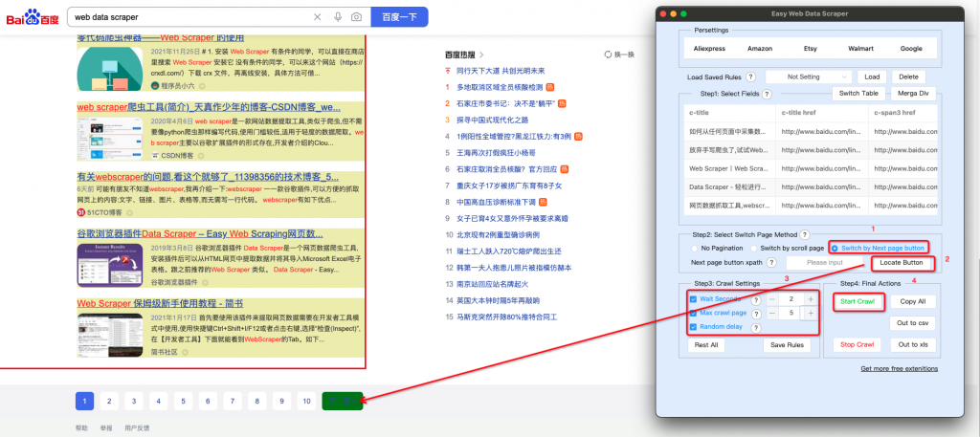Increase the Max crawl page value with plus
Viewport: 980px width, 437px height.
[x=811, y=313]
